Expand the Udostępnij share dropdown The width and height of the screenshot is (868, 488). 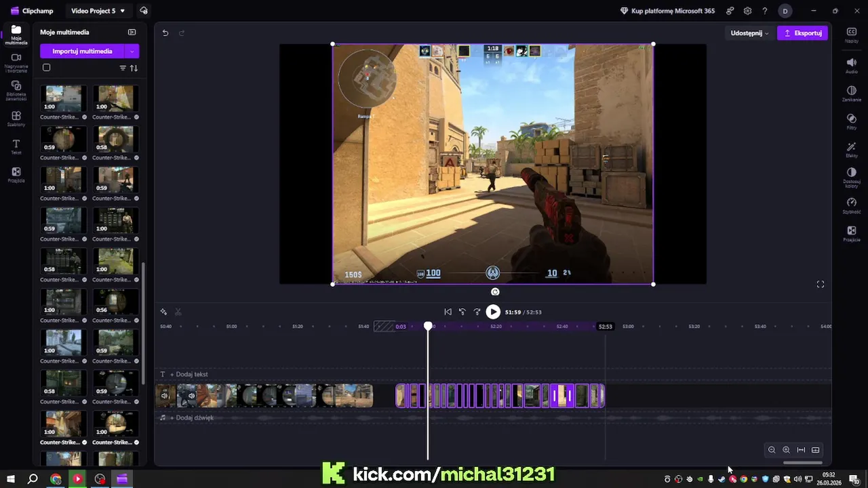[x=749, y=33]
